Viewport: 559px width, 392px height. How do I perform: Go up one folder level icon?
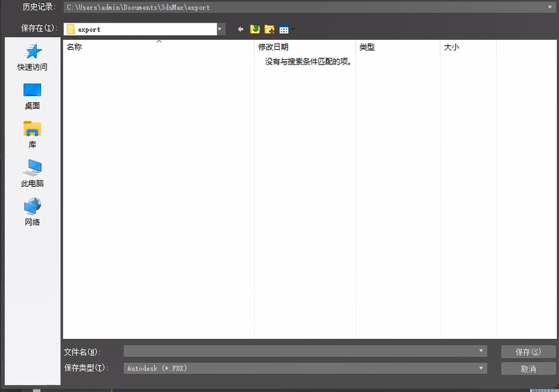tap(255, 29)
